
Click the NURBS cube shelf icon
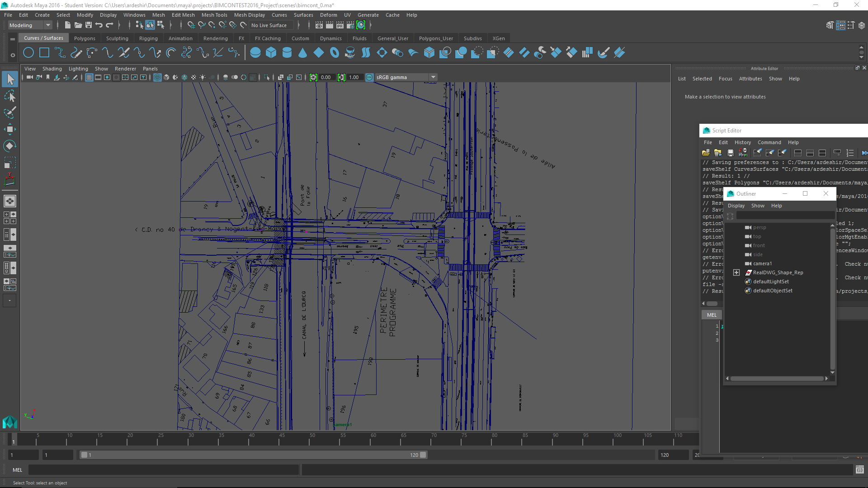tap(271, 53)
